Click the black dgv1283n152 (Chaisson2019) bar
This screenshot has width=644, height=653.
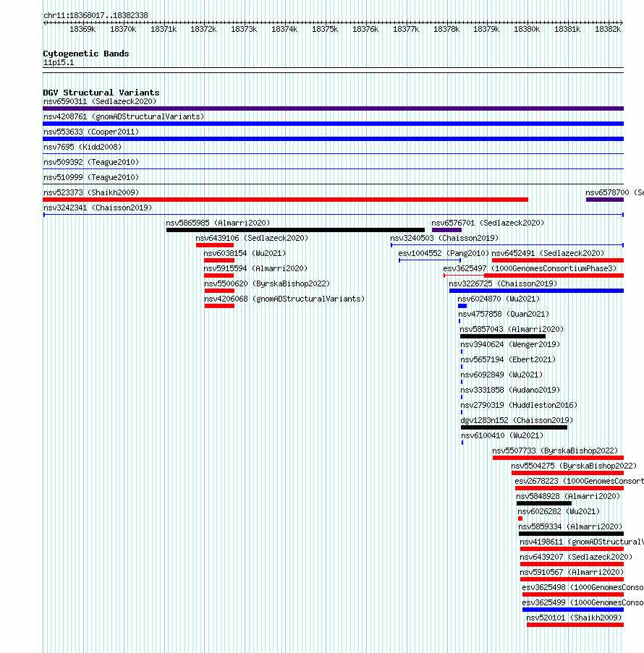514,427
